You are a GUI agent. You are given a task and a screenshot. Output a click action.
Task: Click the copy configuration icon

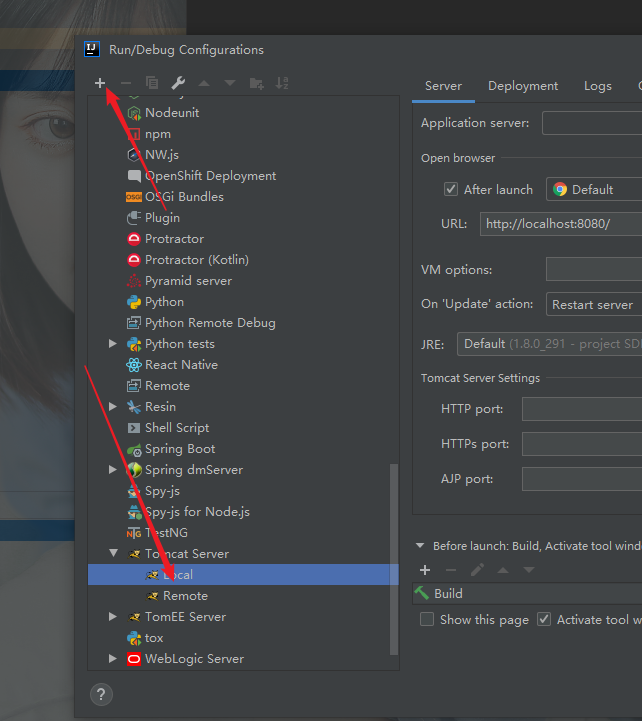click(x=152, y=83)
